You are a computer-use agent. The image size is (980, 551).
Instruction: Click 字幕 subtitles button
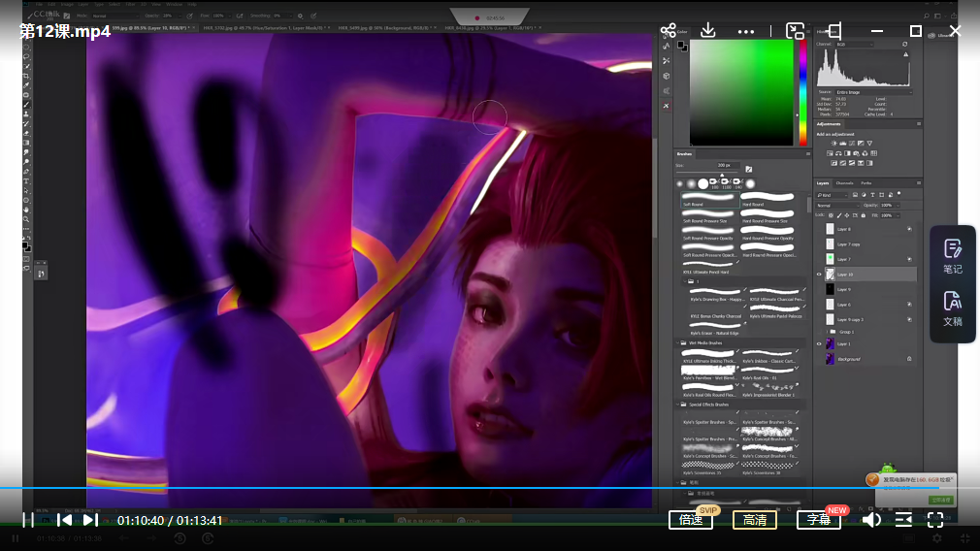819,520
